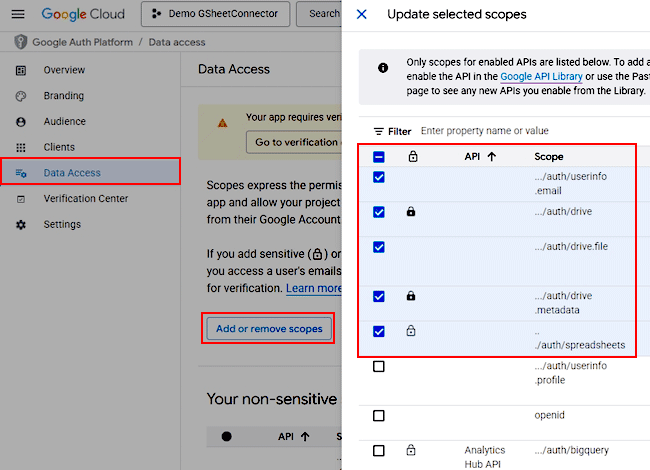Click the Clients grid icon

(21, 147)
